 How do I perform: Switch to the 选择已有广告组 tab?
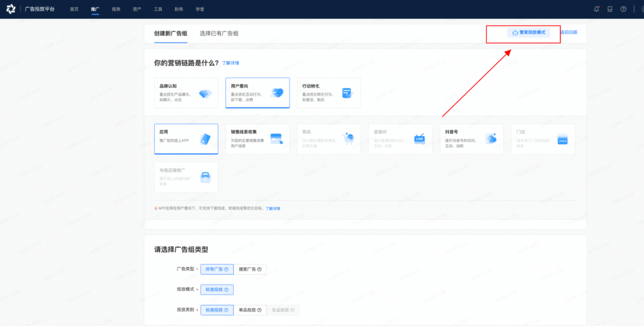pyautogui.click(x=219, y=34)
